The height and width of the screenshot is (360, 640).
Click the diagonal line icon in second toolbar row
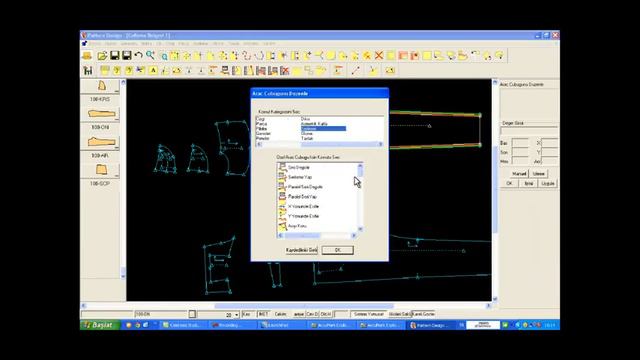pyautogui.click(x=356, y=71)
